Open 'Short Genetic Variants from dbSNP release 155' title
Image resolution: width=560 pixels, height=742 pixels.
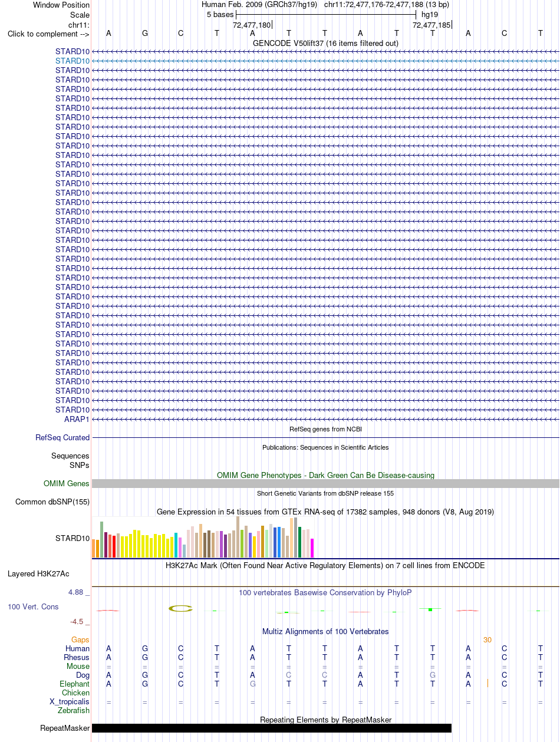(325, 493)
